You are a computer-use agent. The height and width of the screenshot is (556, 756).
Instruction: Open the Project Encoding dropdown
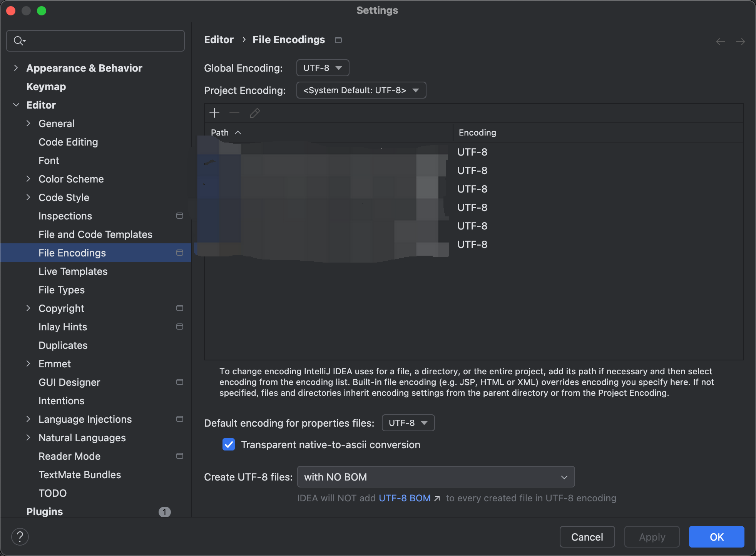coord(361,90)
